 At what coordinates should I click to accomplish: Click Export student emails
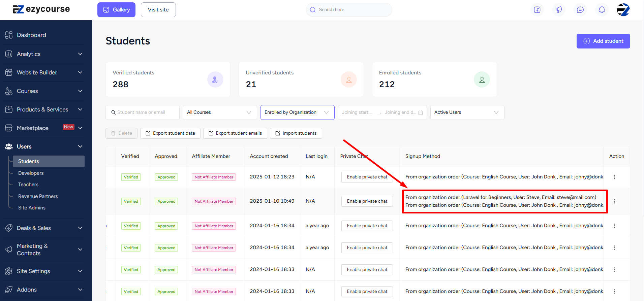pyautogui.click(x=235, y=133)
